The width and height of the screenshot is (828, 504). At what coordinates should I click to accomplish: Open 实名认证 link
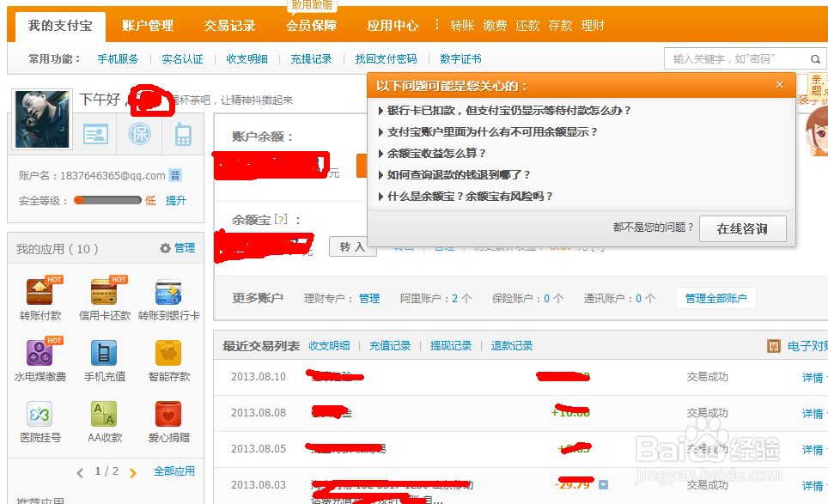tap(182, 59)
